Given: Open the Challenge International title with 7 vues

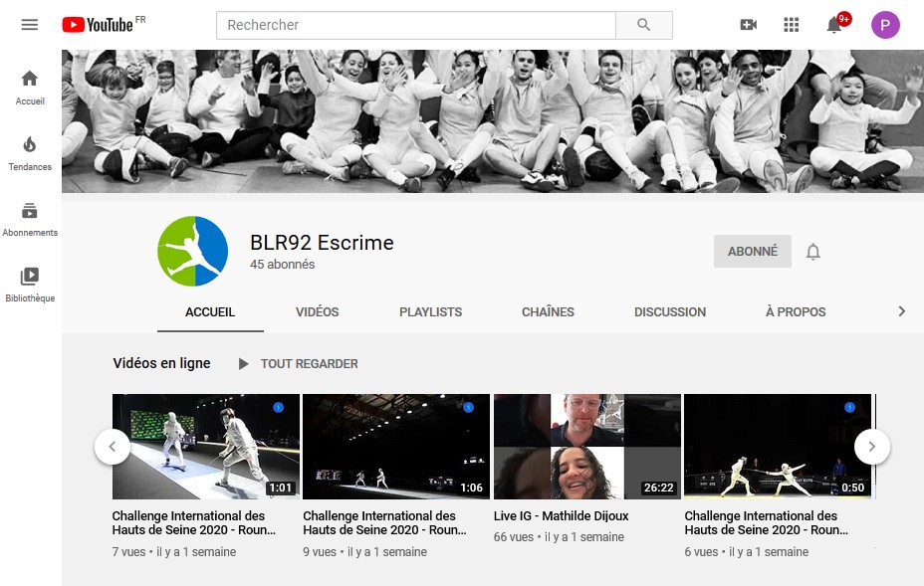Looking at the screenshot, I should (x=194, y=523).
